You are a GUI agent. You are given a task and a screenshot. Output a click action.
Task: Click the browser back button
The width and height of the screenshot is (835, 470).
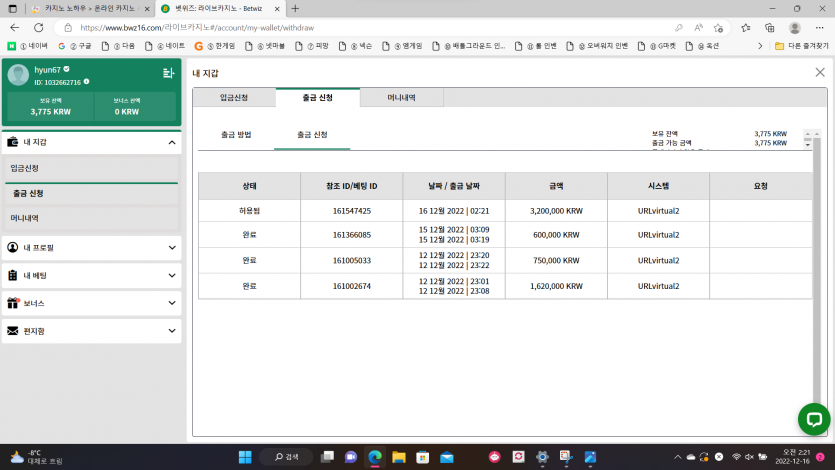pos(15,28)
